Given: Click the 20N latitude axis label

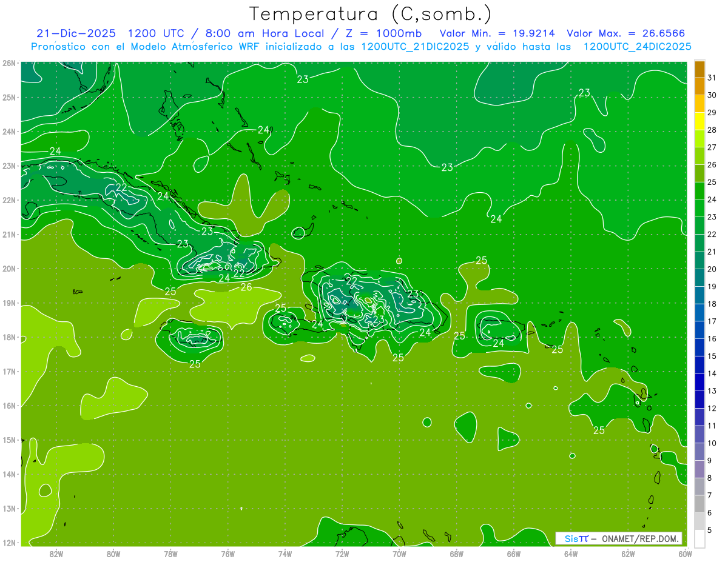Looking at the screenshot, I should tap(9, 269).
